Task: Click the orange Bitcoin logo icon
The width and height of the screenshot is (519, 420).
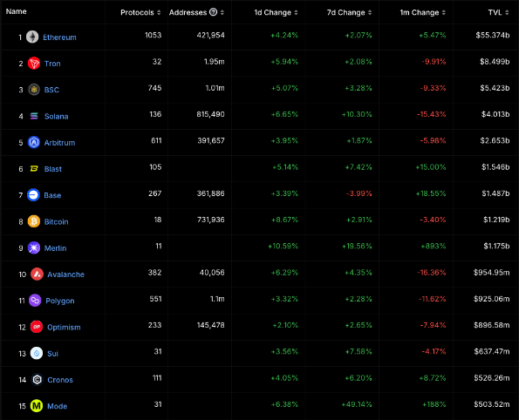Action: (34, 221)
